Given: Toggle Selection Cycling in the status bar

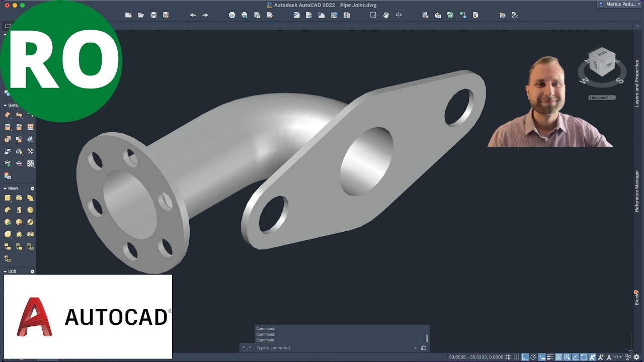Looking at the screenshot, I should 567,357.
